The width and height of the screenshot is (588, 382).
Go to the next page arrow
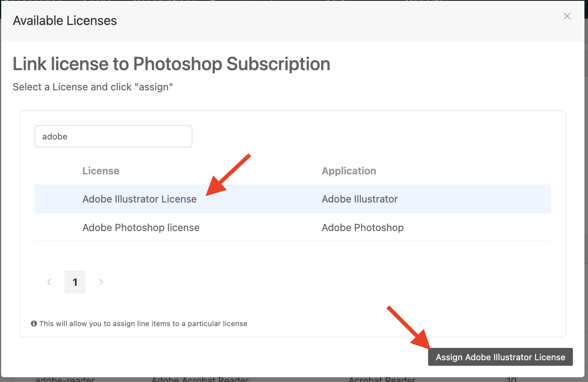(101, 282)
